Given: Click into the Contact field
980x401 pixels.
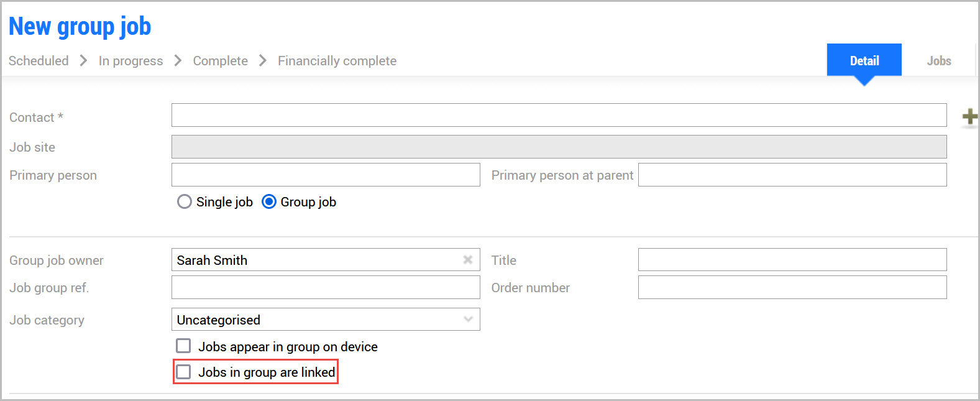Looking at the screenshot, I should [x=559, y=115].
